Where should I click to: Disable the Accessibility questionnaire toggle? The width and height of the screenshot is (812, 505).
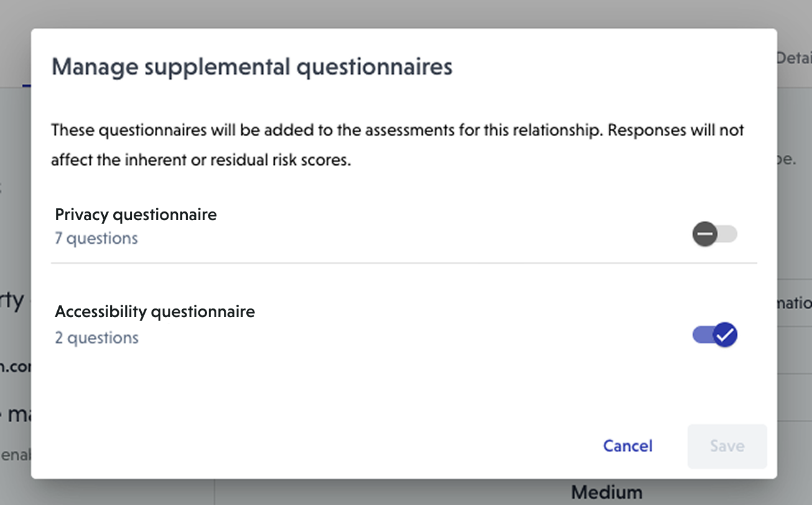714,335
